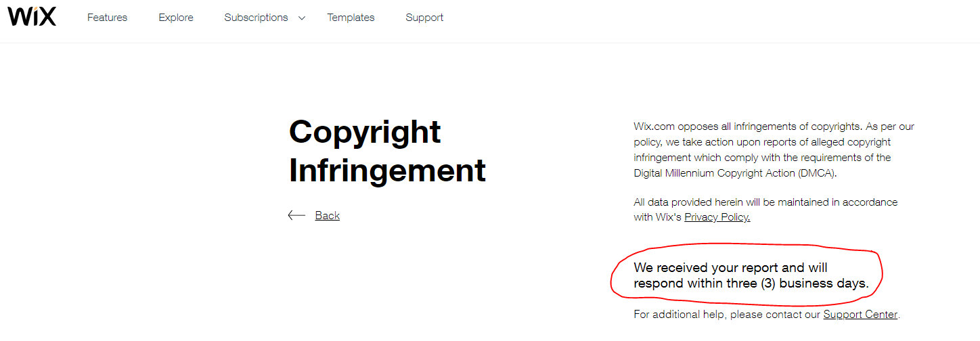
Task: Visit the Support Center link
Action: pos(860,315)
